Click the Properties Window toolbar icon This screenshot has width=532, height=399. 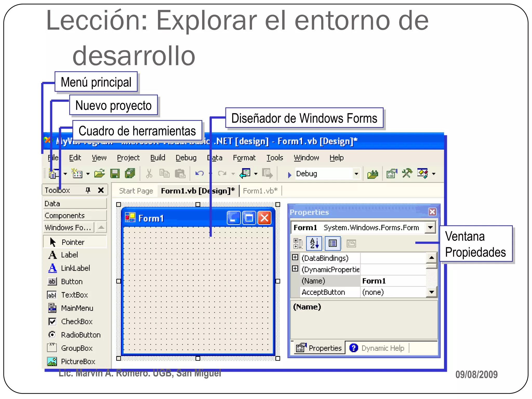pos(392,173)
